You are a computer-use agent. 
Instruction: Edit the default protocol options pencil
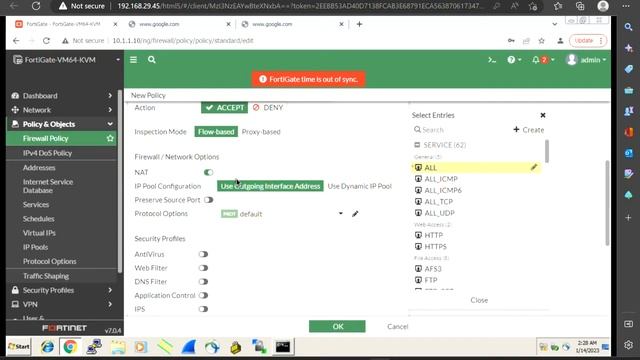(x=355, y=213)
